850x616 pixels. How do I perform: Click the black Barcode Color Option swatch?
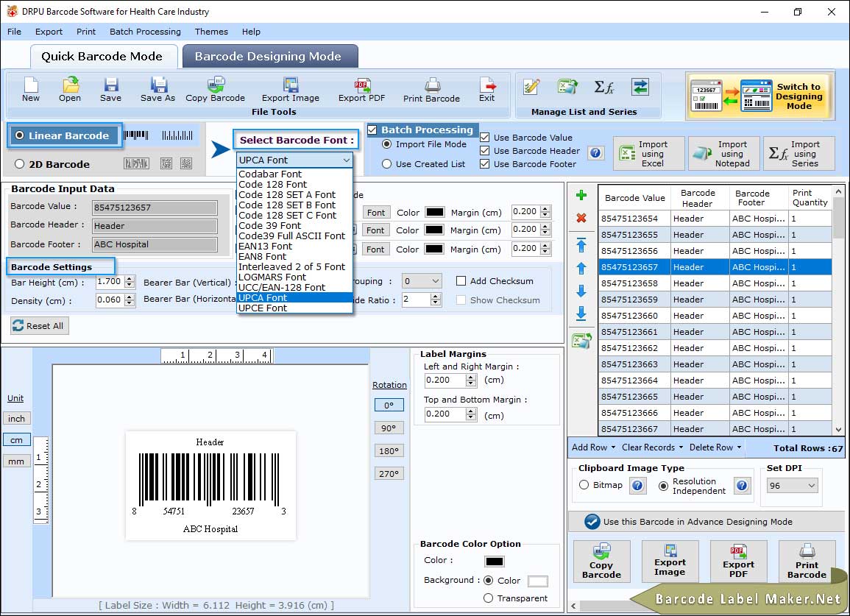495,562
